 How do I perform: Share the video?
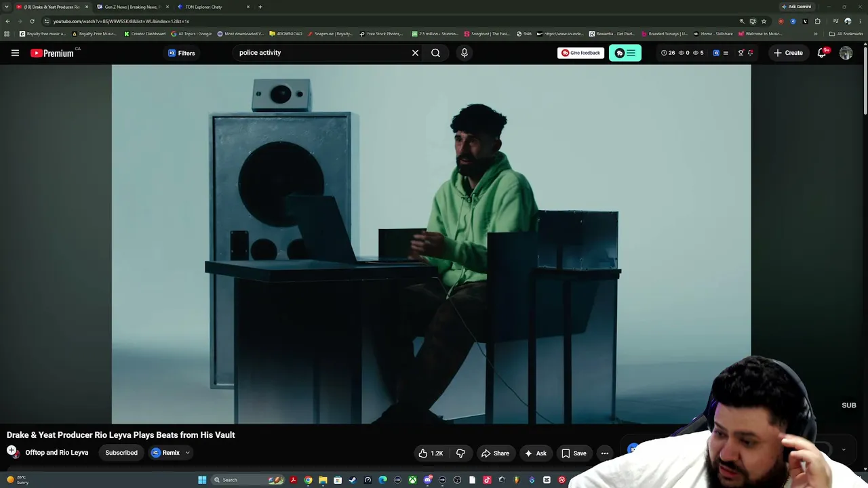pos(495,453)
